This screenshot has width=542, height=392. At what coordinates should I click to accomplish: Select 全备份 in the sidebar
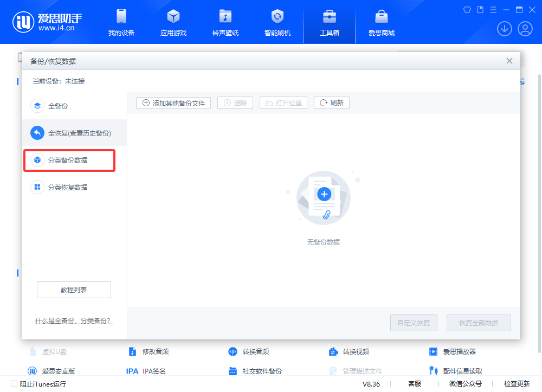(57, 106)
